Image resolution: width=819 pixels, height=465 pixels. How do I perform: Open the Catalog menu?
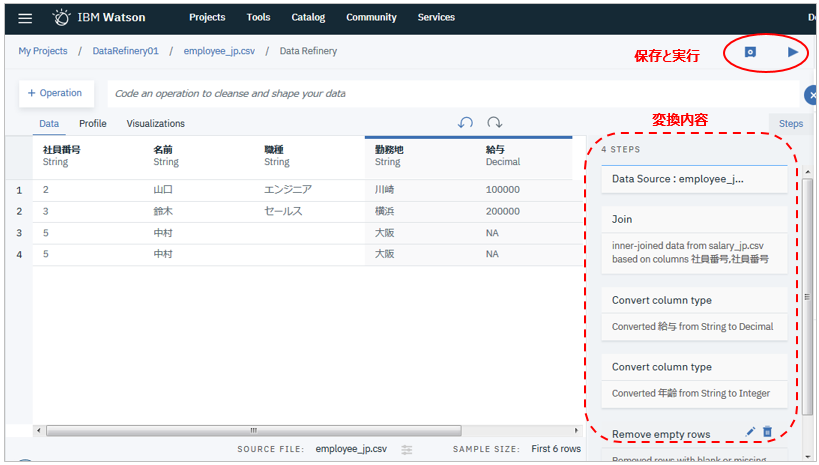308,17
